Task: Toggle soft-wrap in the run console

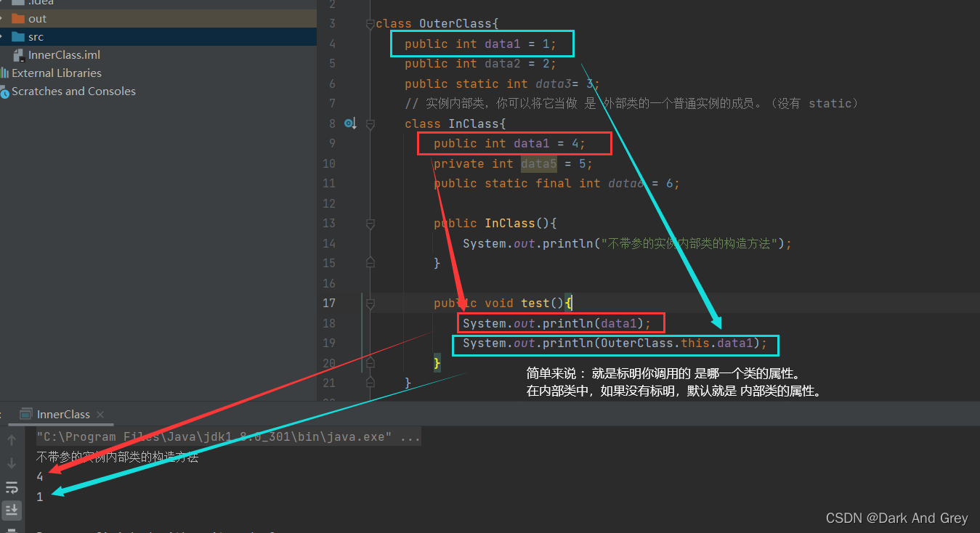Action: (x=12, y=487)
